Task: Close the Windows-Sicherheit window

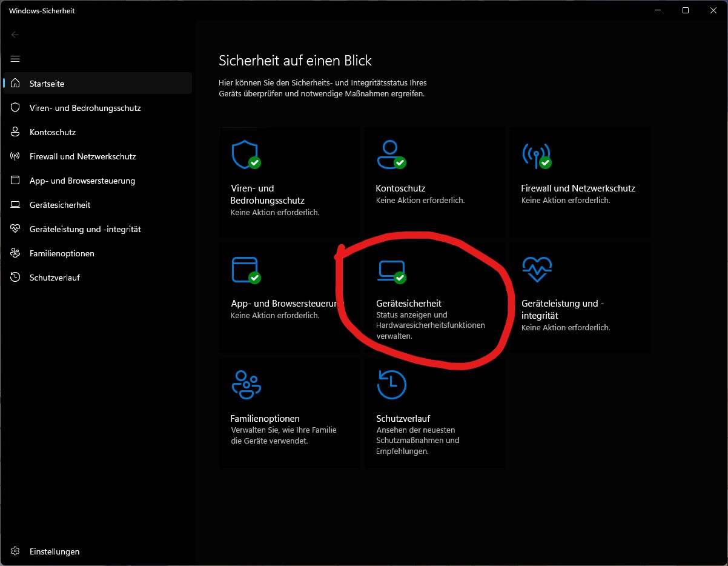Action: pos(713,10)
